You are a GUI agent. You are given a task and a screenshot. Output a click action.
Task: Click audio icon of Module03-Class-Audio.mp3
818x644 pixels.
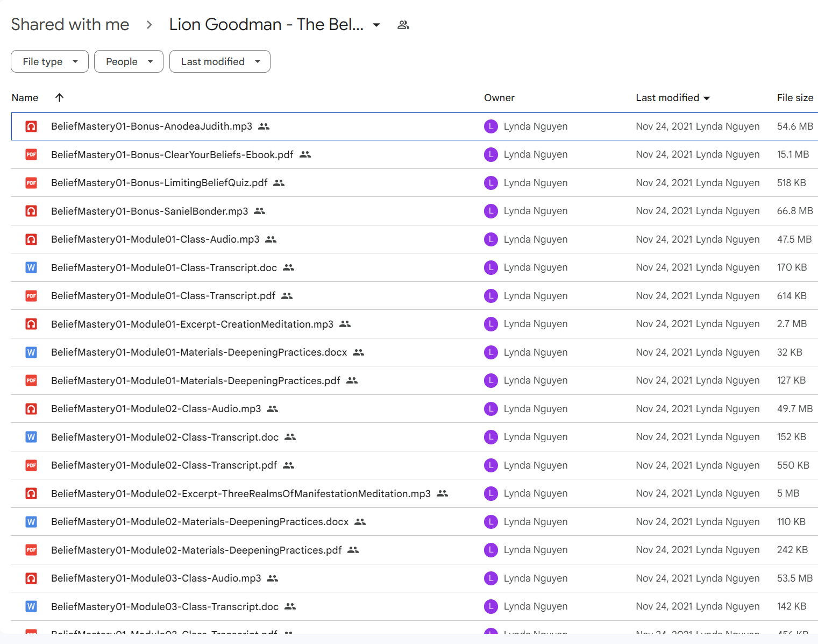tap(31, 578)
